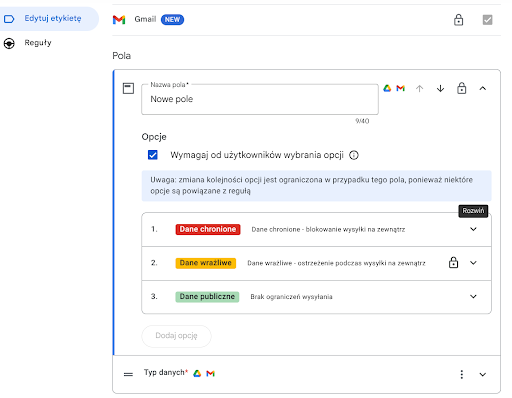512x398 pixels.
Task: Click the Dodaj opcję button
Action: pos(176,336)
